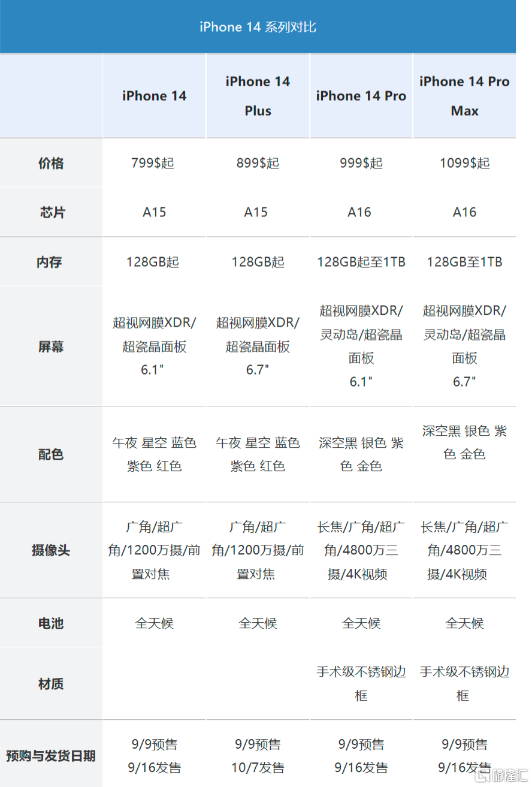This screenshot has height=787, width=532.
Task: Select '全天候' battery cell for iPhone 14
Action: (155, 623)
